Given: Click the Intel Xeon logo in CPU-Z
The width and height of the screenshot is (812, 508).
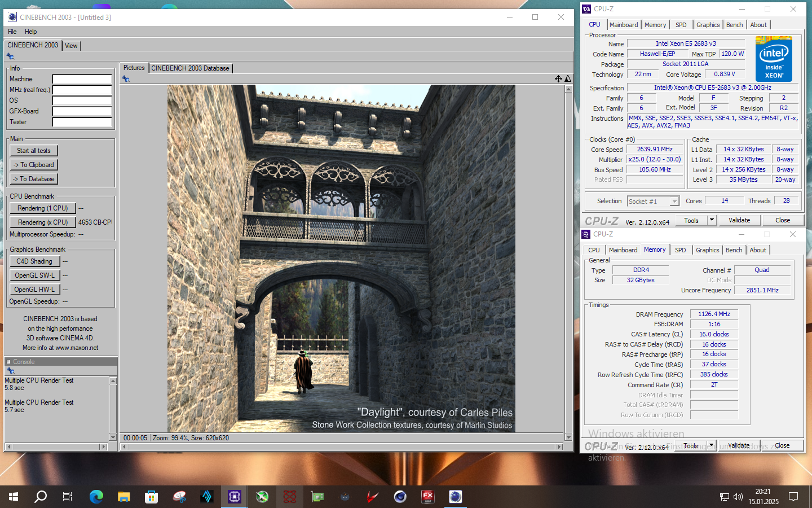Looking at the screenshot, I should tap(774, 59).
